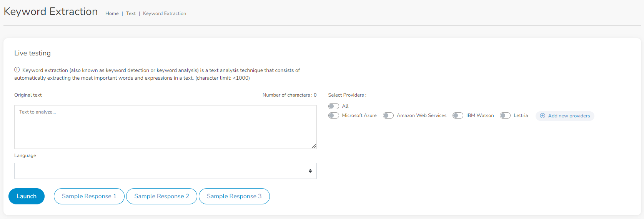The image size is (644, 219).
Task: Click the resize handle of the text area
Action: 314,146
